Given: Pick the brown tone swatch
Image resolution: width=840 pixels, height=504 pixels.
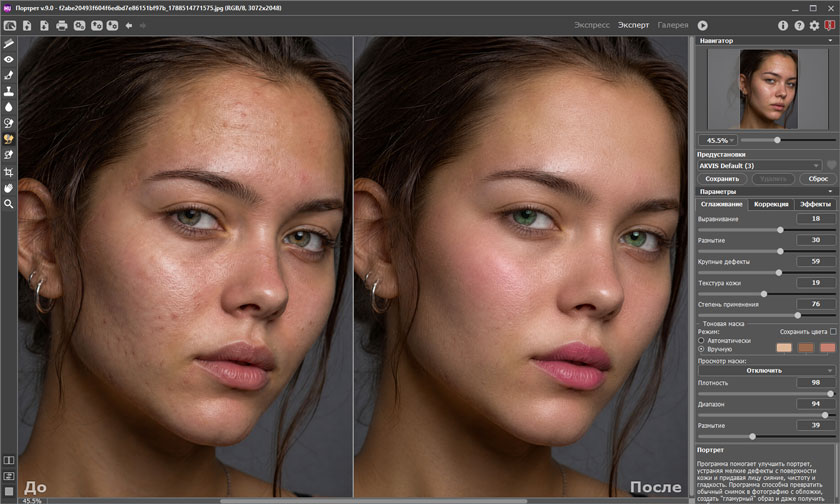Looking at the screenshot, I should pos(806,348).
